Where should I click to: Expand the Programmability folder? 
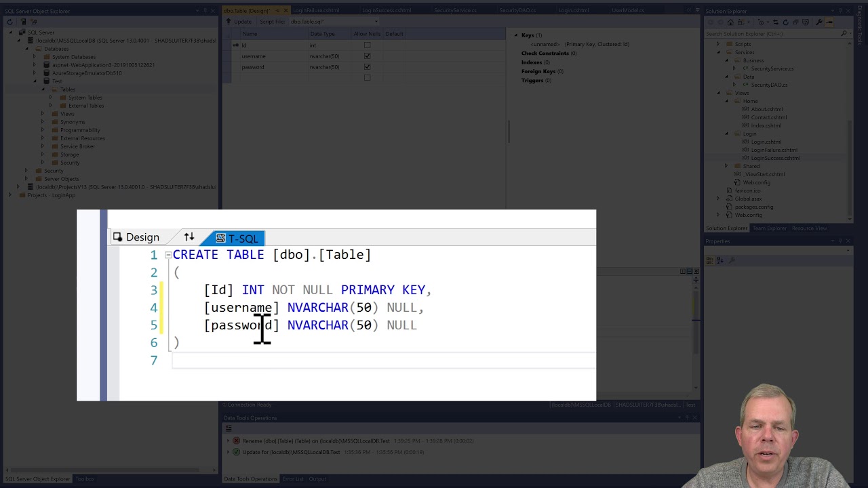click(x=43, y=130)
